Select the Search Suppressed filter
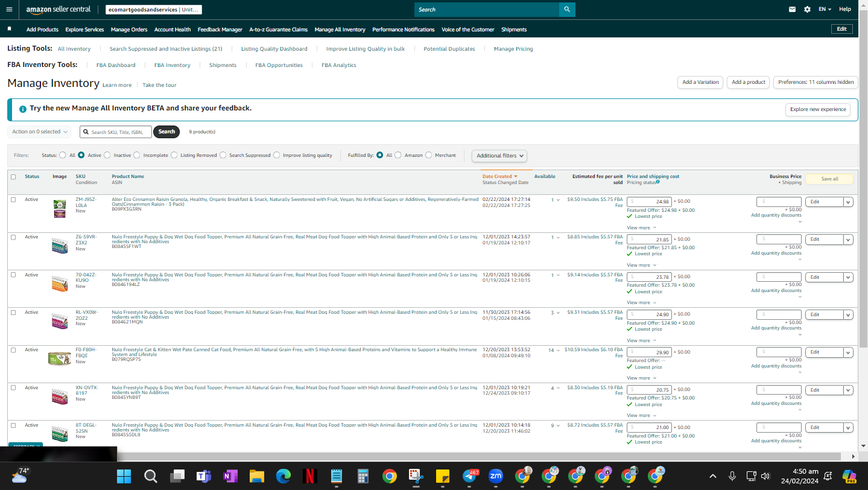 (x=223, y=155)
